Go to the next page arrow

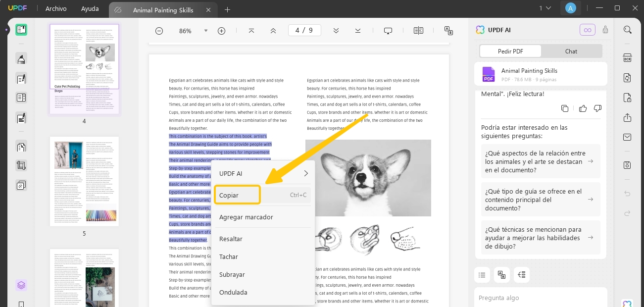point(336,31)
